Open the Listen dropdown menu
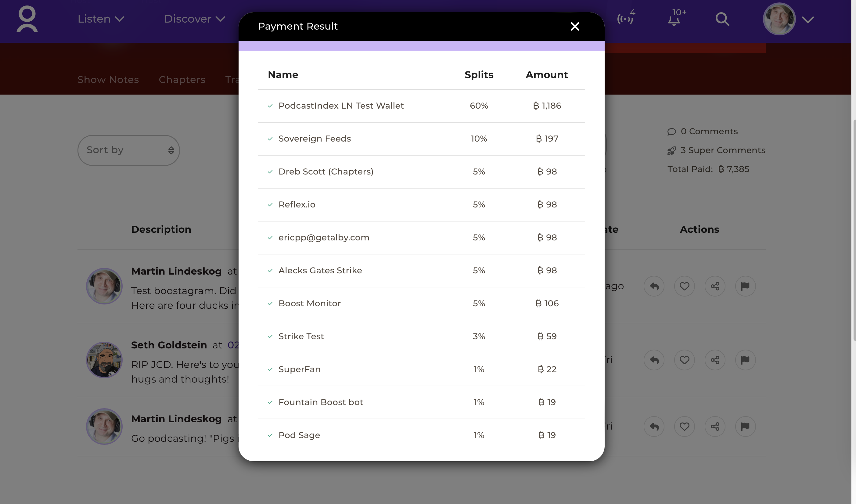The image size is (856, 504). click(x=101, y=19)
